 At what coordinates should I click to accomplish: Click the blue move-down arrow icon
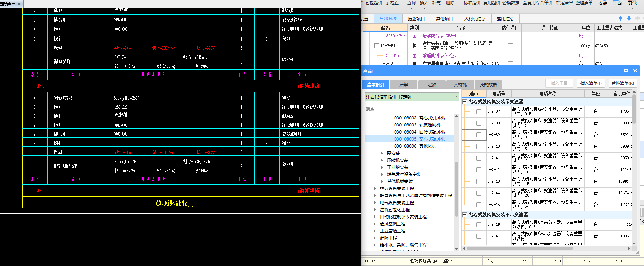pyautogui.click(x=629, y=18)
